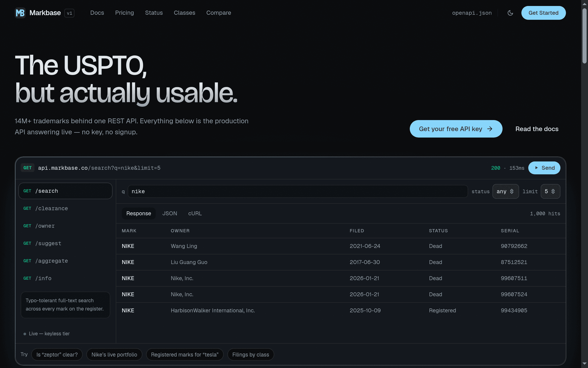588x368 pixels.
Task: Click the page vertical scrollbar thumb
Action: [x=585, y=36]
